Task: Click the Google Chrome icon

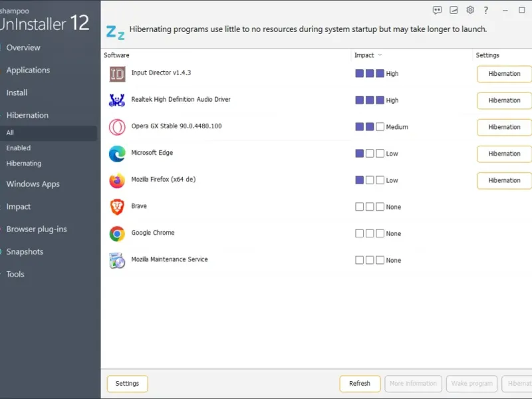Action: pyautogui.click(x=117, y=233)
